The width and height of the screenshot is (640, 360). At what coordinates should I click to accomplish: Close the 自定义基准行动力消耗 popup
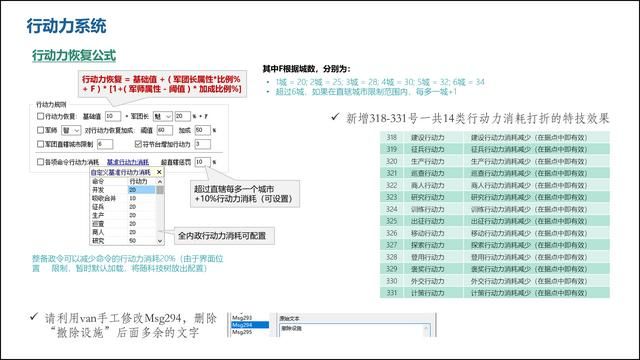[x=159, y=172]
